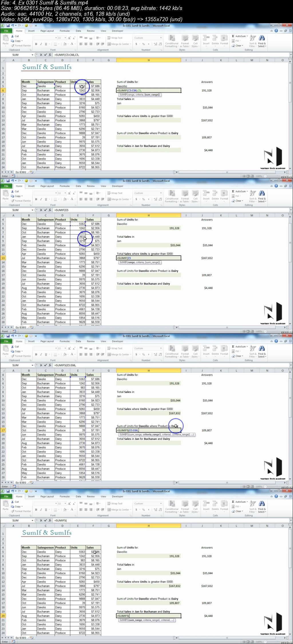Minimize the ribbon using the caret in the second window
Image resolution: width=293 pixels, height=644 pixels.
point(272,186)
